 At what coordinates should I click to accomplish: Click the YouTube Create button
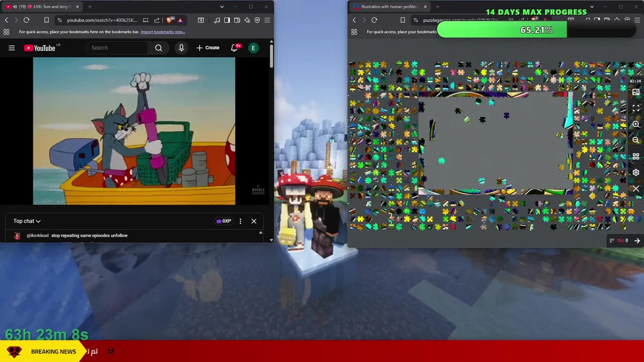click(208, 48)
